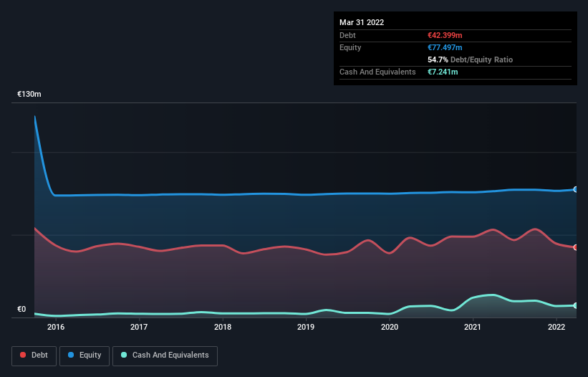Image resolution: width=588 pixels, height=377 pixels.
Task: Click the Debt row label in tooltip
Action: pos(347,35)
